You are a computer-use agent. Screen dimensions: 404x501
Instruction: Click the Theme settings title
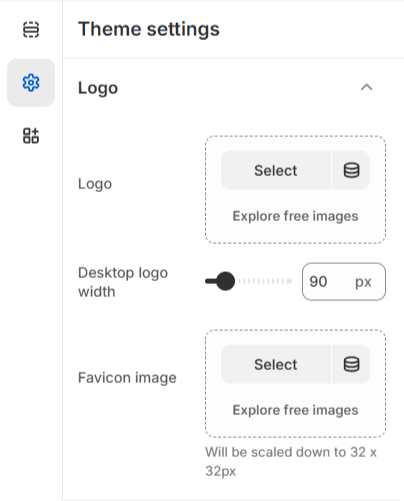click(149, 29)
